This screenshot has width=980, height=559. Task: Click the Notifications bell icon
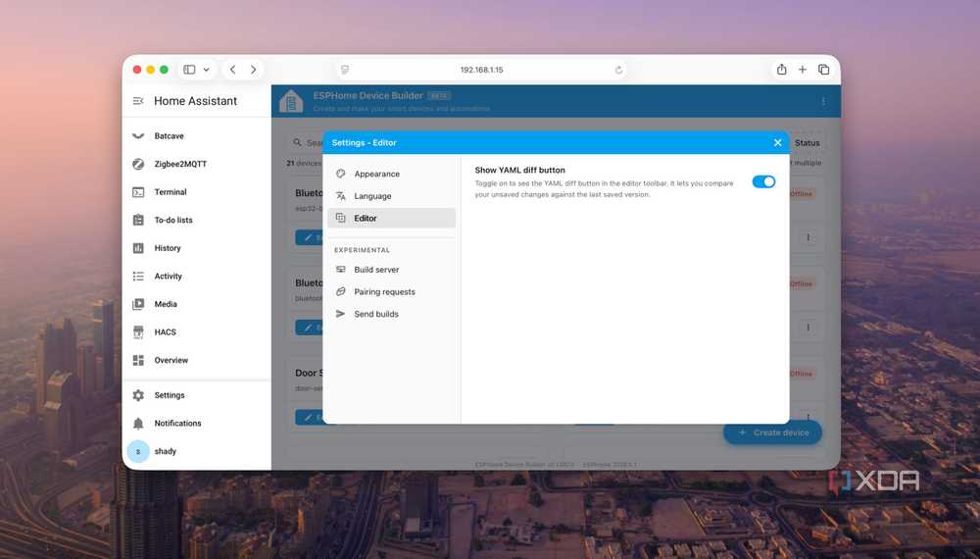(138, 424)
